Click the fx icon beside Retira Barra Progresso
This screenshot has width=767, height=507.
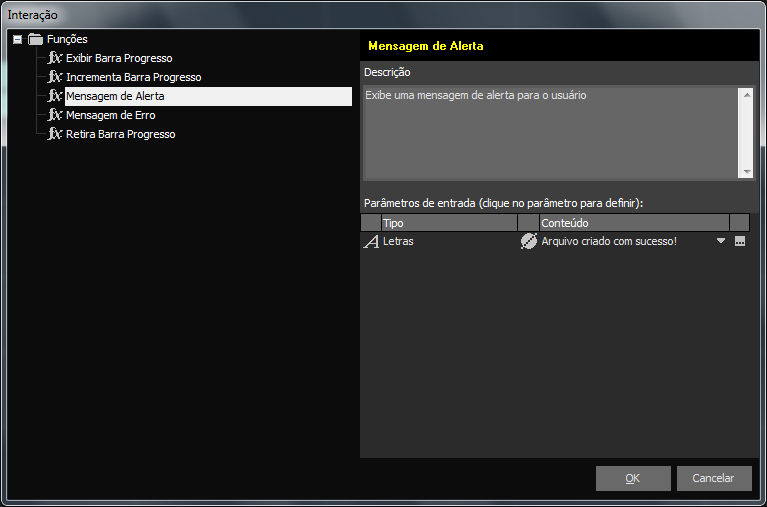[x=55, y=134]
